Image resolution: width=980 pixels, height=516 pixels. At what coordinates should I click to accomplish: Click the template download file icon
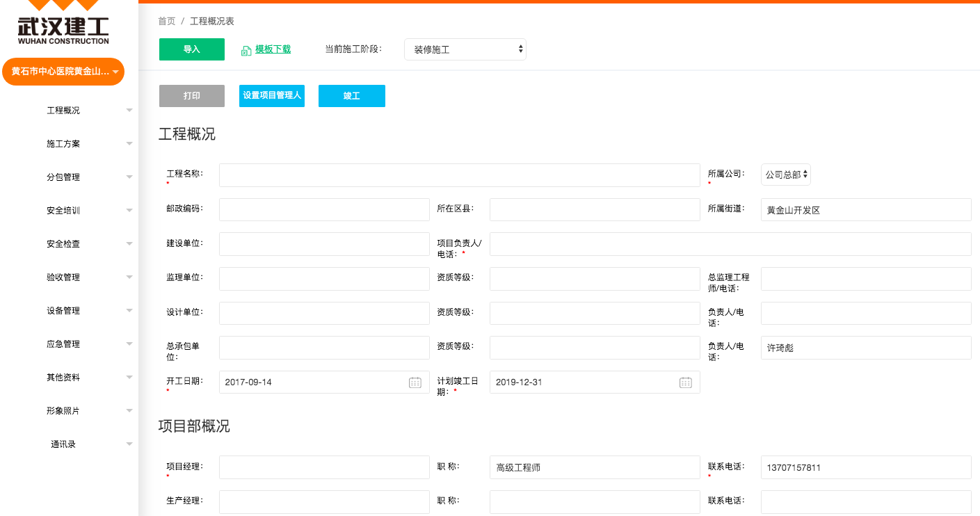pos(246,50)
